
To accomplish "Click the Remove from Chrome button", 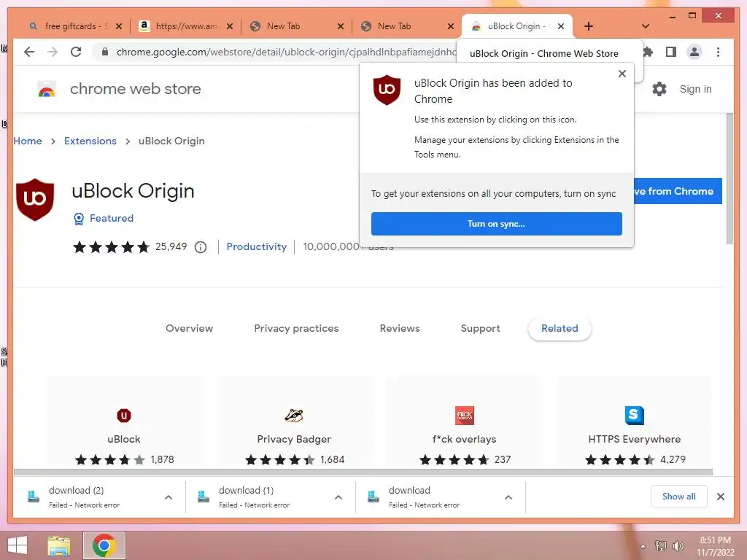I will click(x=678, y=191).
